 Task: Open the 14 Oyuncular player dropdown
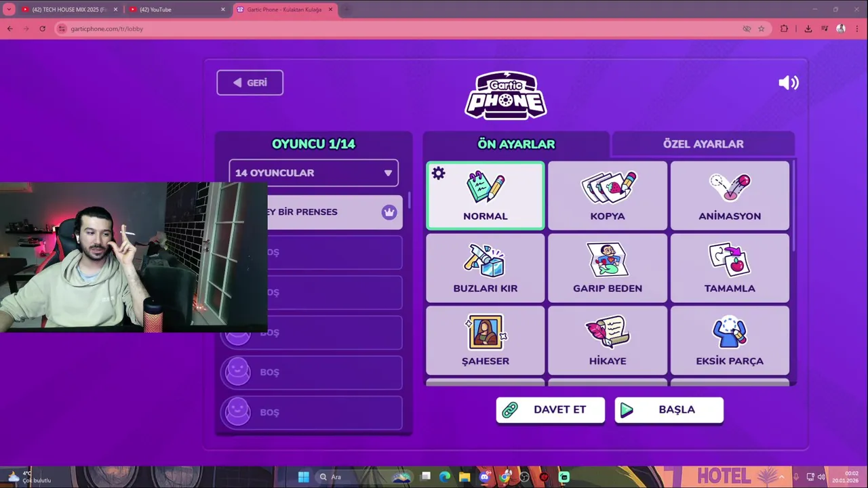click(313, 173)
